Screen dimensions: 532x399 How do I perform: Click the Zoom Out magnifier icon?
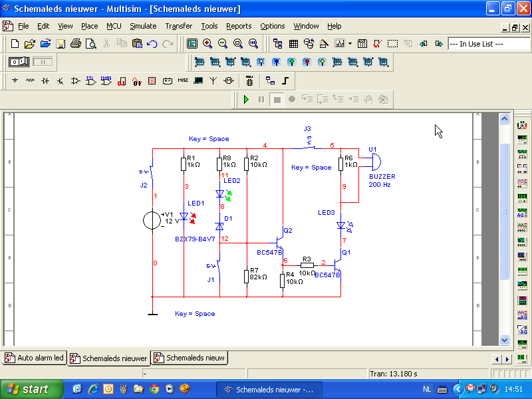point(223,44)
